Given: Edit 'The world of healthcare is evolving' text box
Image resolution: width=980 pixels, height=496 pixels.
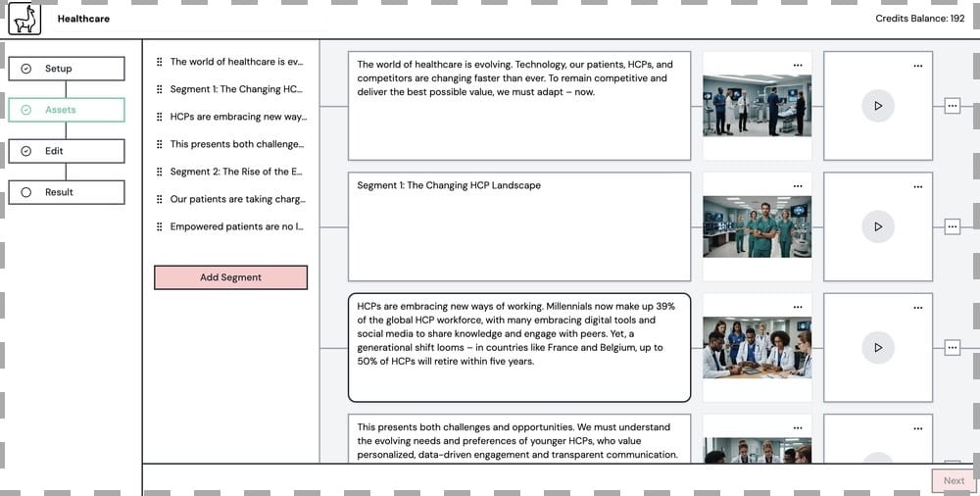Looking at the screenshot, I should pos(519,106).
